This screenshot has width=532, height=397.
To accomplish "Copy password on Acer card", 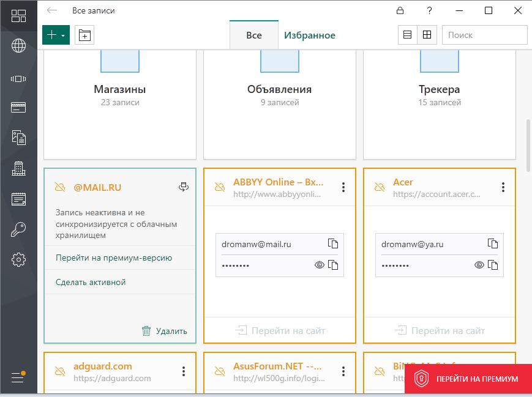I will [x=493, y=265].
